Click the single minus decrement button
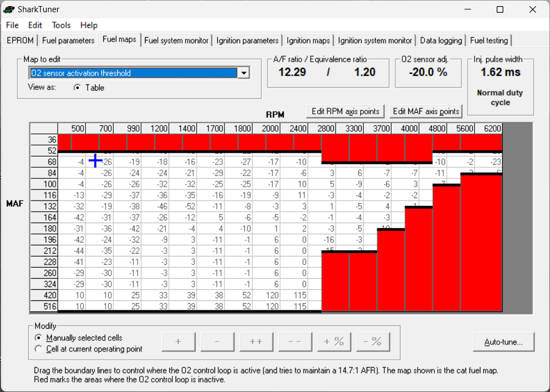Screen dimensions: 550x392 217,341
